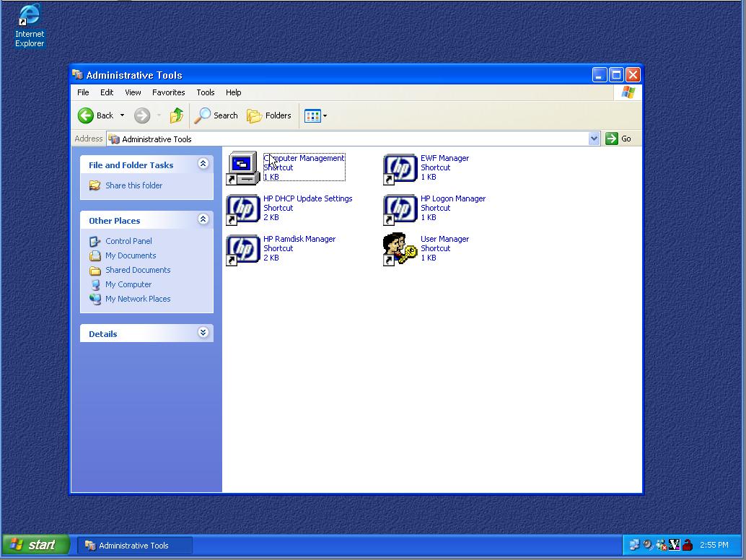Open the Help menu
746x560 pixels.
pyautogui.click(x=233, y=92)
